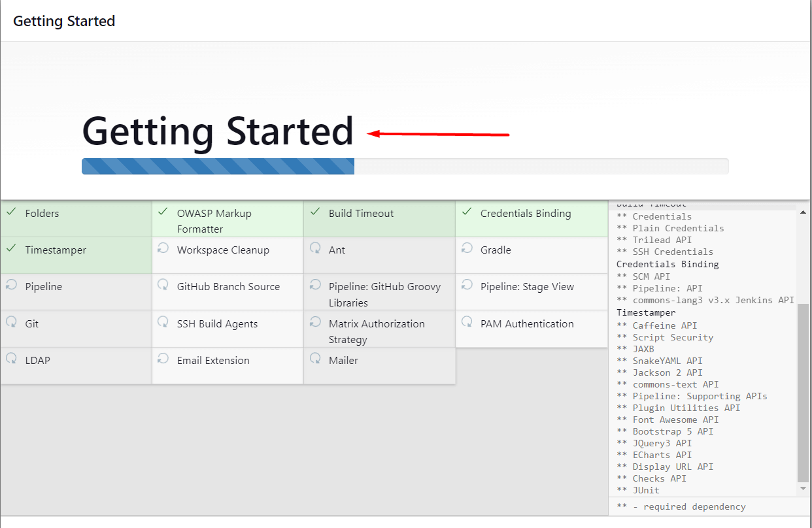Click the spinner icon beside Pipeline: Stage View
This screenshot has height=528, width=812.
click(466, 285)
